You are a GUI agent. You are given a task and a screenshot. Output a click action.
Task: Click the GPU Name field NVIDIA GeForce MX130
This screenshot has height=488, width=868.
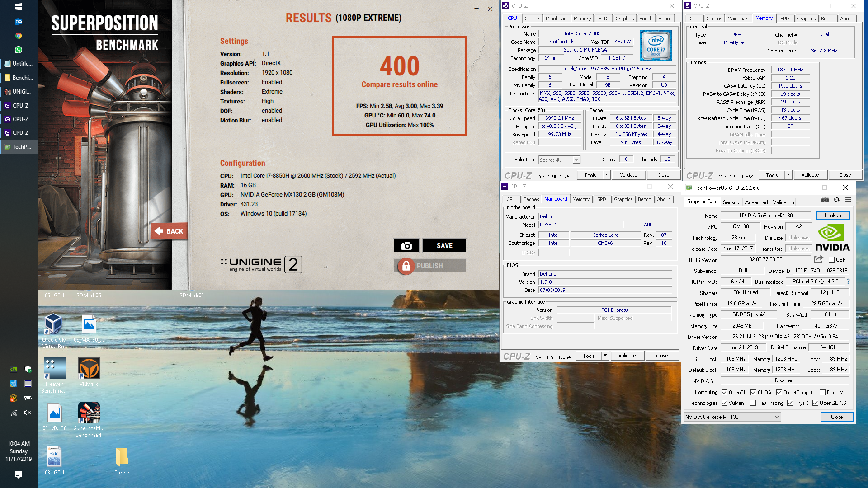pos(766,216)
